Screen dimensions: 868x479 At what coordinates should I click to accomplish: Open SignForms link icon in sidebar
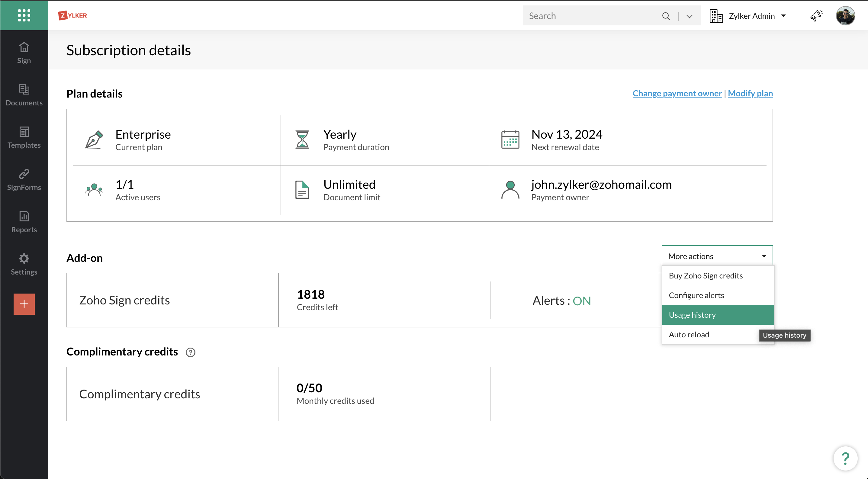point(24,179)
